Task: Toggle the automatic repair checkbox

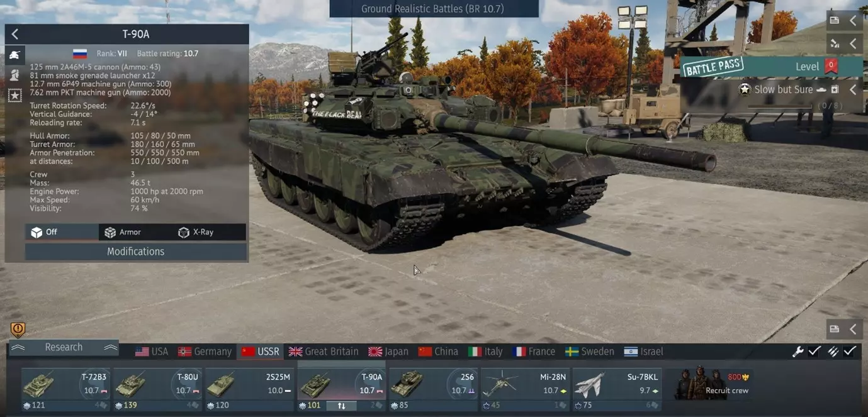Action: click(814, 352)
